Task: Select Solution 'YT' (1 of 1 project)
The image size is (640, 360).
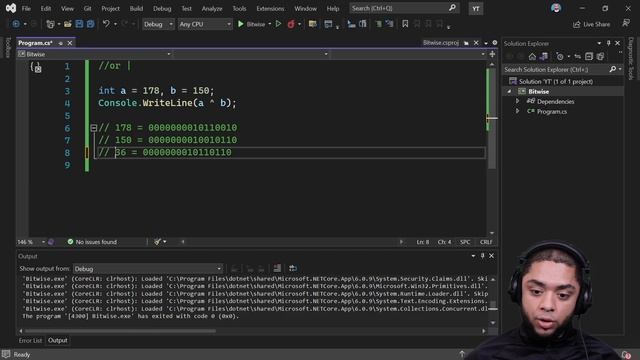Action: coord(556,81)
